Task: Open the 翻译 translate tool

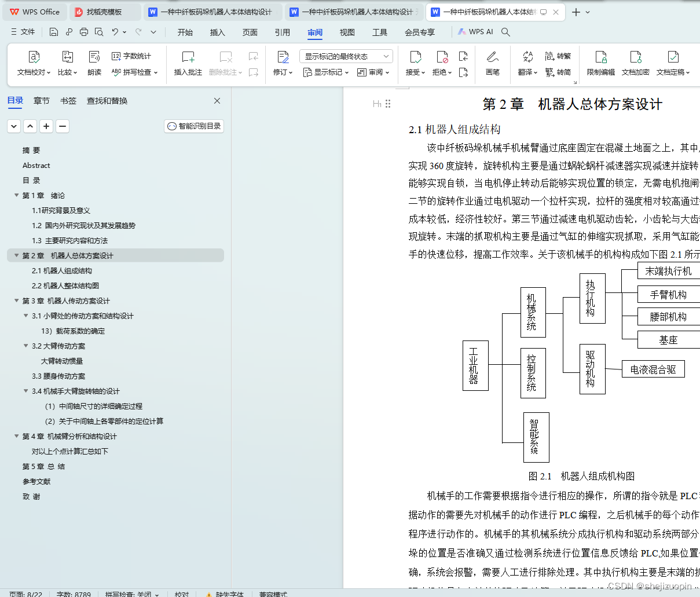Action: [527, 63]
